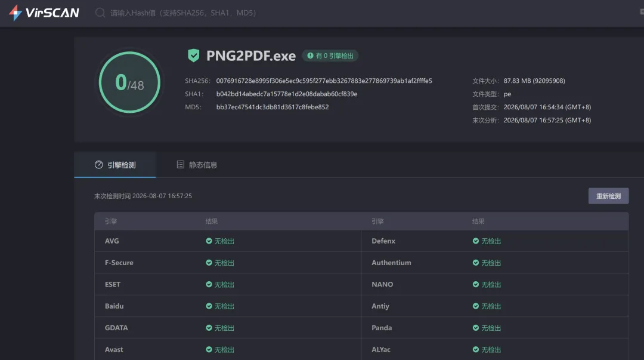The height and width of the screenshot is (360, 644).
Task: Switch to the 静态信息 tab
Action: [197, 165]
